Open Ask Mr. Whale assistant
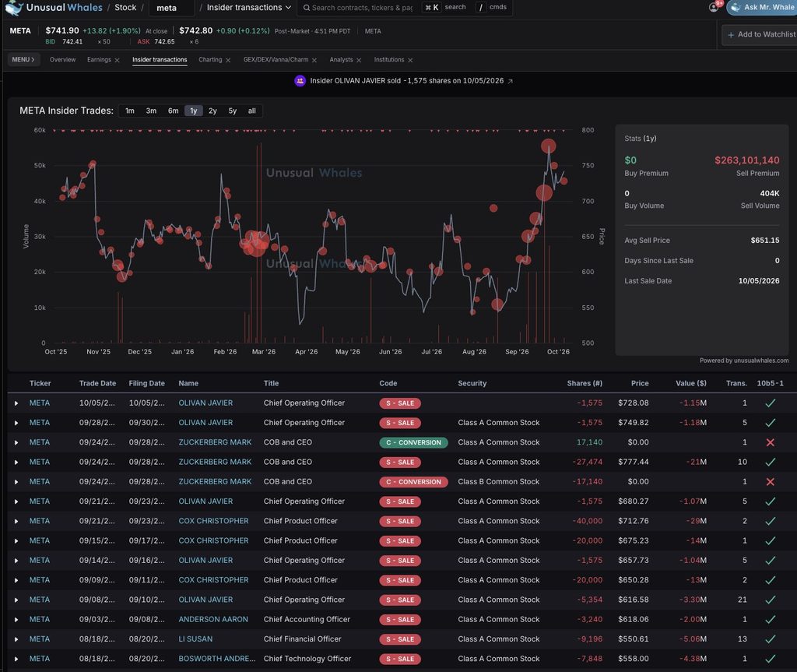 [761, 7]
